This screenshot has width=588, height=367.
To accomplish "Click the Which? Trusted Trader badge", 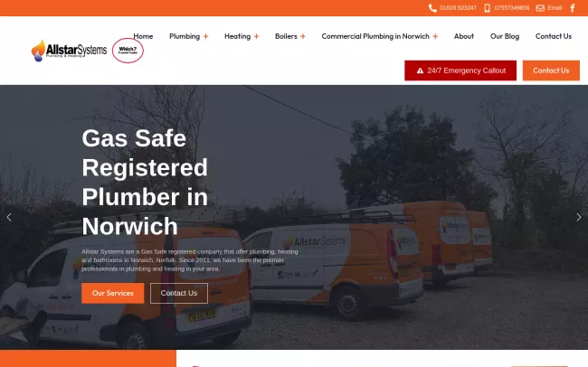I will (128, 51).
